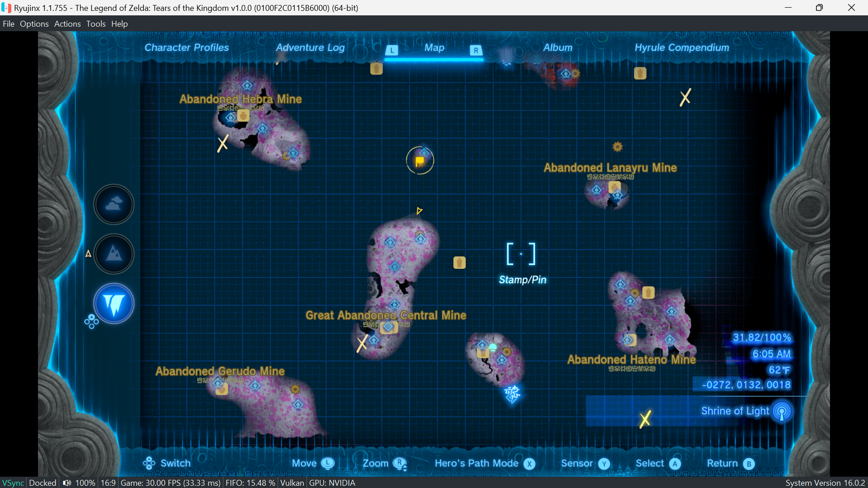Screen dimensions: 868x488
Task: Click the 62°F temperature readout
Action: pyautogui.click(x=780, y=371)
